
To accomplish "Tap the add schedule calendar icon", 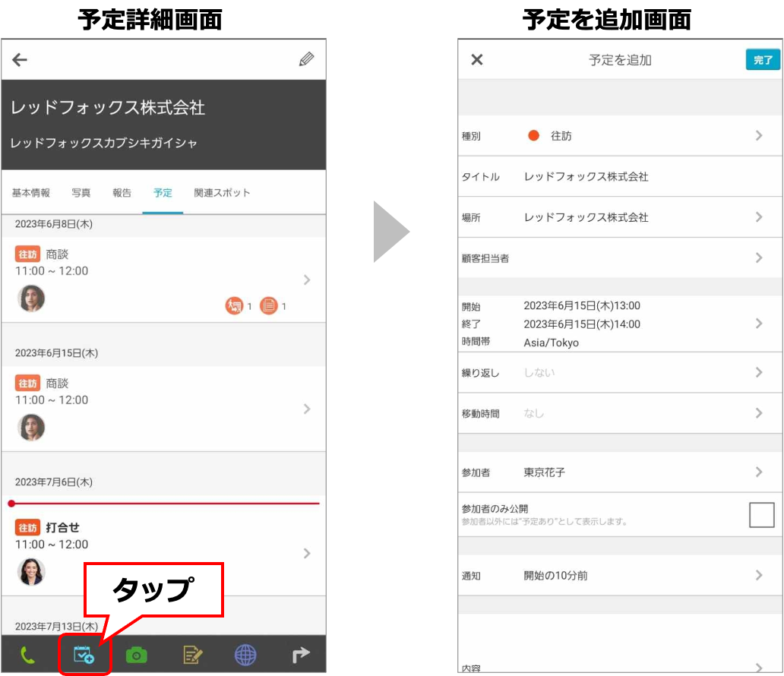I will 84,655.
